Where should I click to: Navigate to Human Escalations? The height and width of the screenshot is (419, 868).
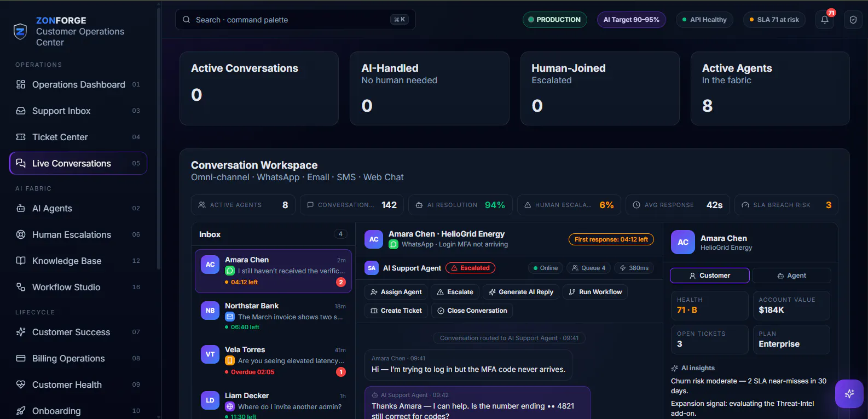pyautogui.click(x=78, y=234)
